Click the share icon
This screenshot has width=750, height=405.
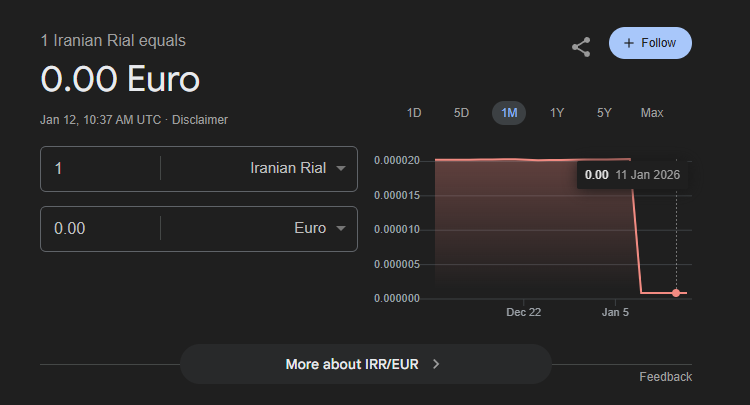coord(581,47)
